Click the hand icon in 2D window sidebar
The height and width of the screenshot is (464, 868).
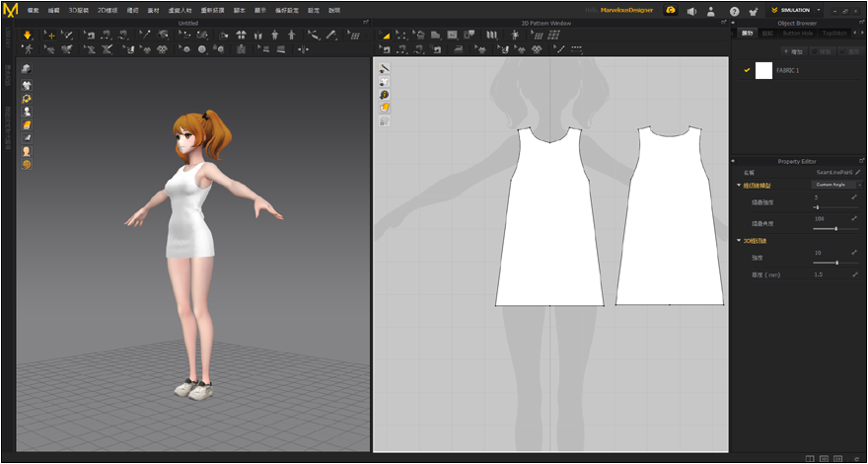click(385, 107)
